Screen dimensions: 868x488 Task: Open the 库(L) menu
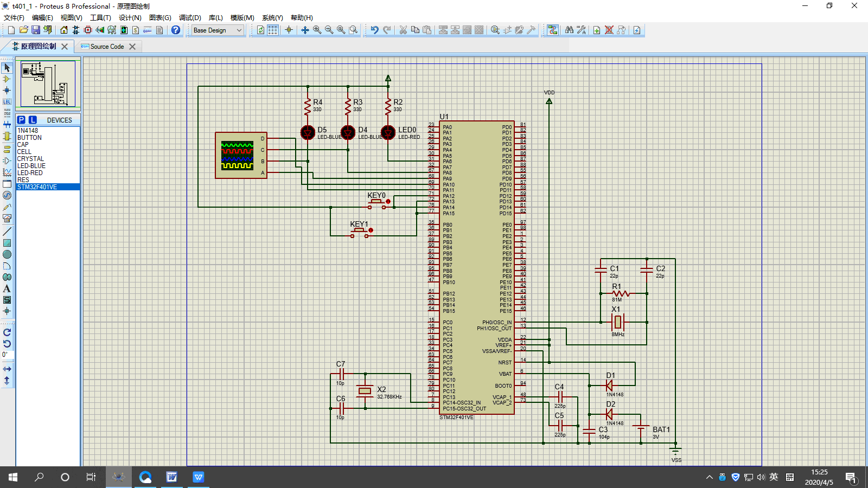215,17
